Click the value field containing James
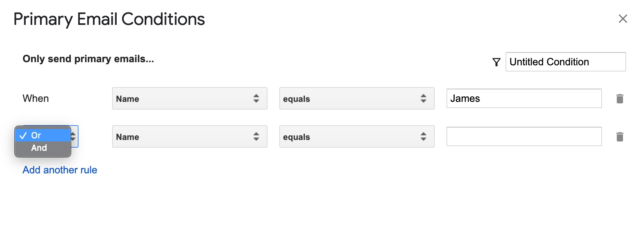Screen dimensions: 644x234 coord(523,99)
